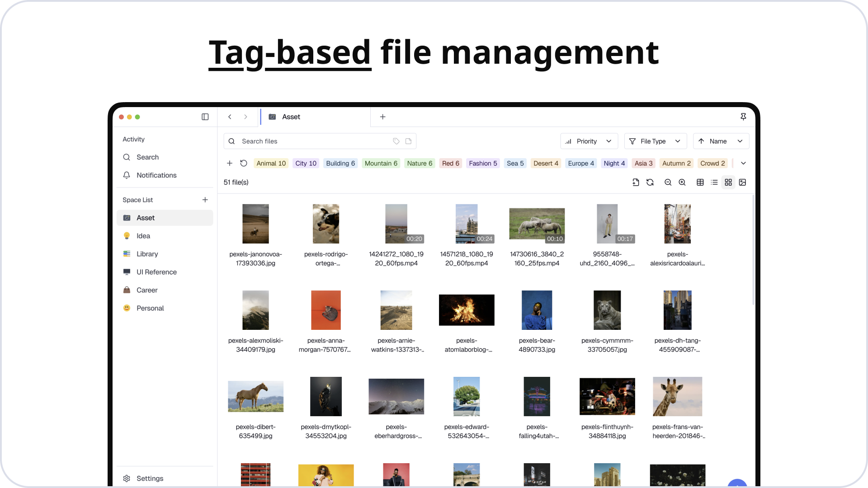868x488 pixels.
Task: Enable the Animal 10 tag filter
Action: tap(271, 163)
